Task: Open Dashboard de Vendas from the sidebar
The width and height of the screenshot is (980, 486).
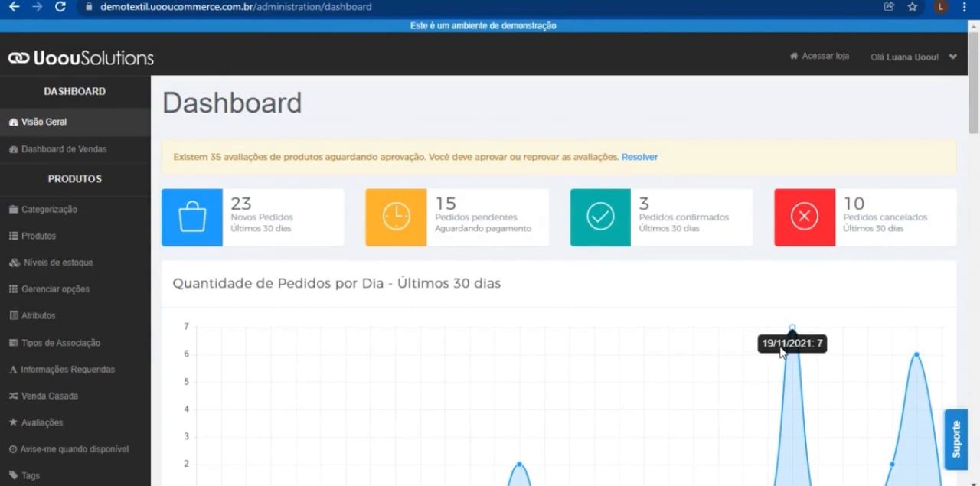Action: coord(64,149)
